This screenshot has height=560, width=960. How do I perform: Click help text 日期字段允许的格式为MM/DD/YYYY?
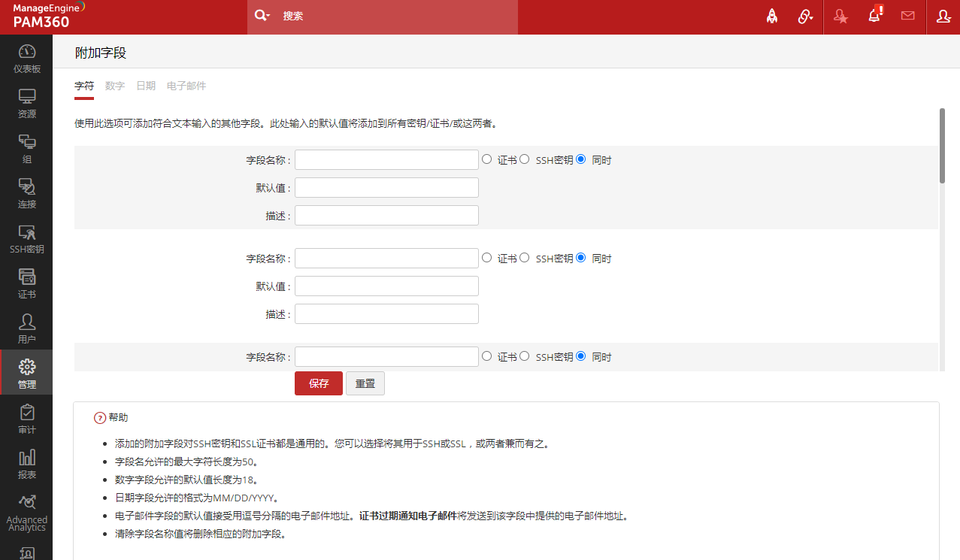tap(199, 498)
